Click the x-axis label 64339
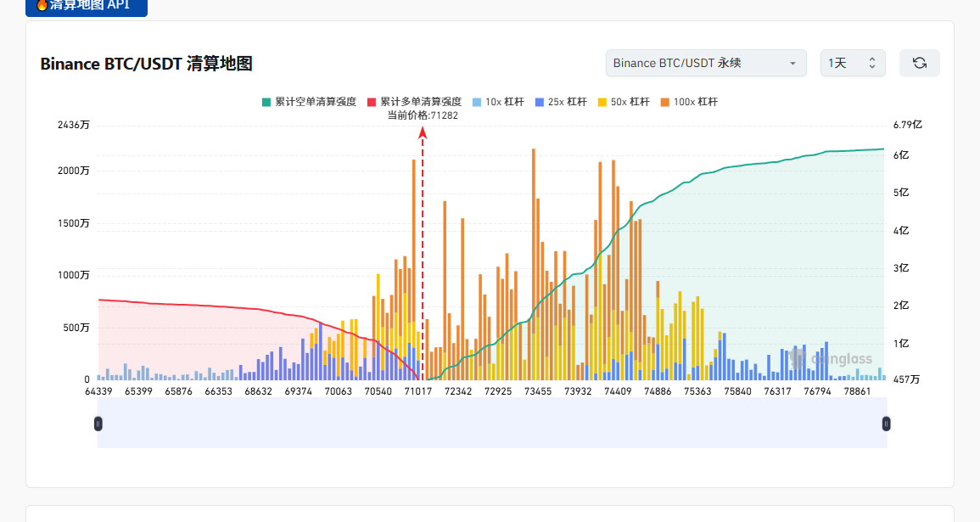980x522 pixels. tap(98, 391)
